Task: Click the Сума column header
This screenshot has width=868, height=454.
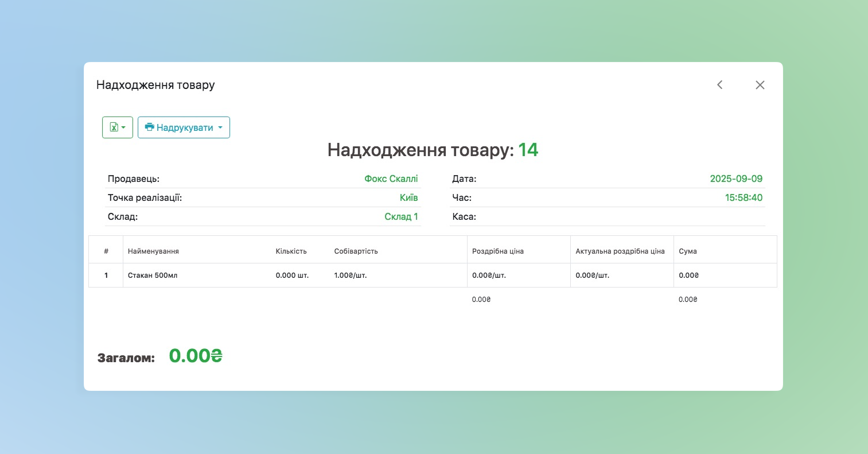Action: coord(687,251)
